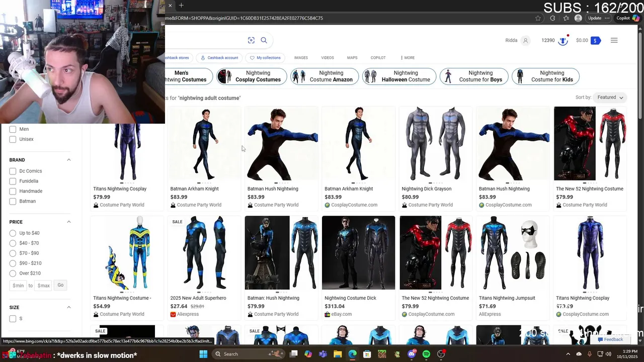The height and width of the screenshot is (362, 644).
Task: Enable Handmade brand filter
Action: tap(13, 191)
